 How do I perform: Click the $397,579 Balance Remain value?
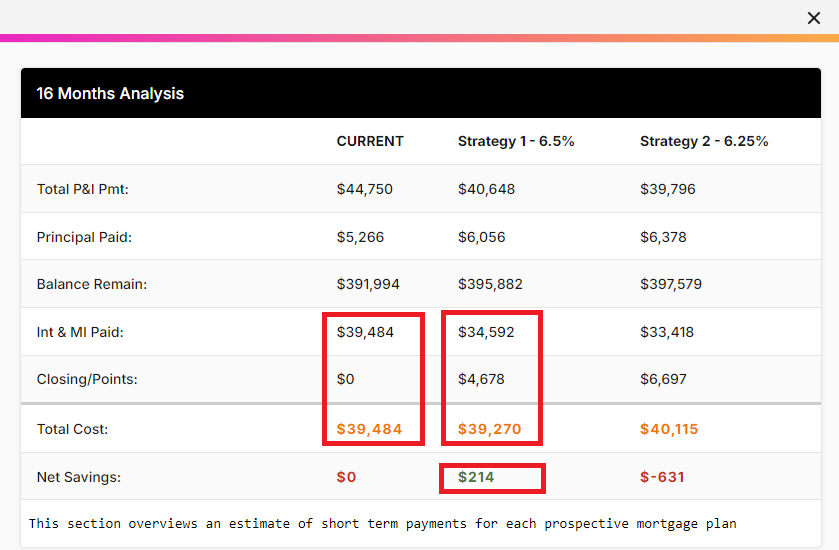(671, 284)
